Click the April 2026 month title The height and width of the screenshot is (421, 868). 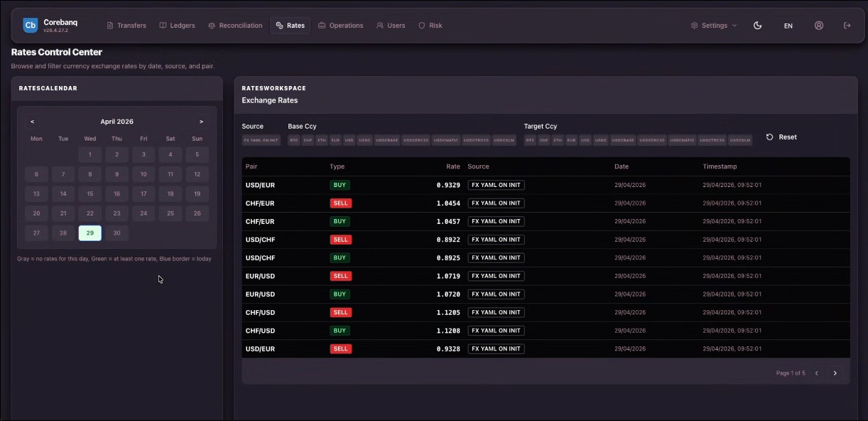click(x=116, y=122)
